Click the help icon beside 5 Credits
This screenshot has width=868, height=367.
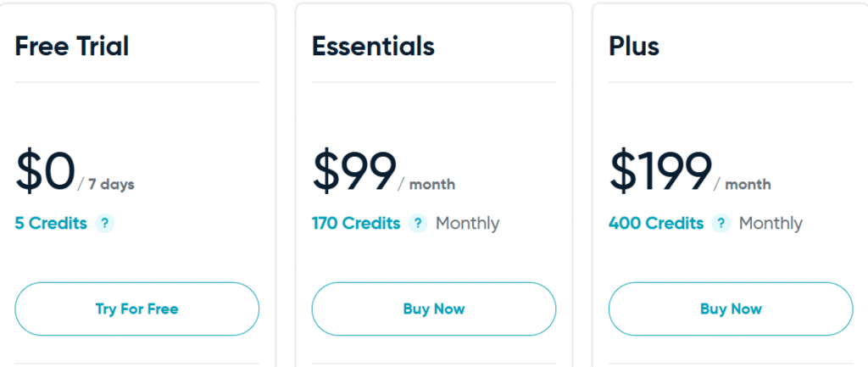coord(104,224)
